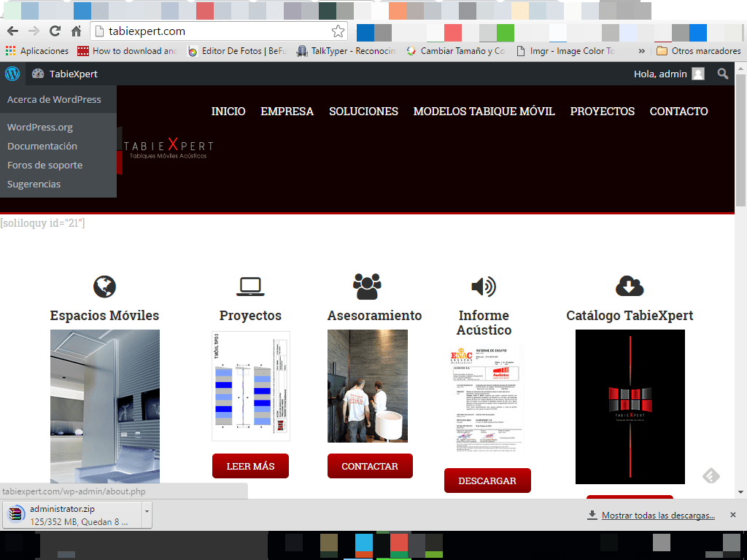
Task: Expand the bookmarks overflow chevron
Action: pos(642,51)
